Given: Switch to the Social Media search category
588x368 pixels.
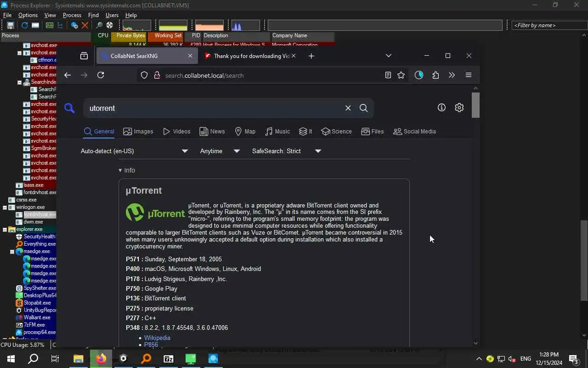Looking at the screenshot, I should pos(415,132).
